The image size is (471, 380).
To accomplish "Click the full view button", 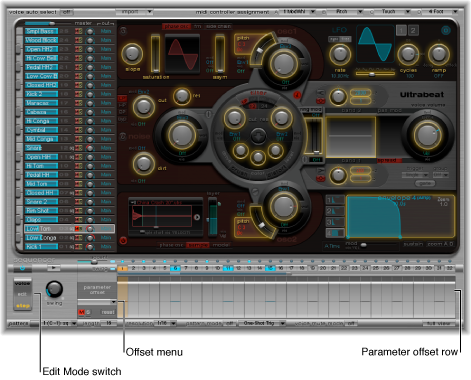I will click(439, 323).
